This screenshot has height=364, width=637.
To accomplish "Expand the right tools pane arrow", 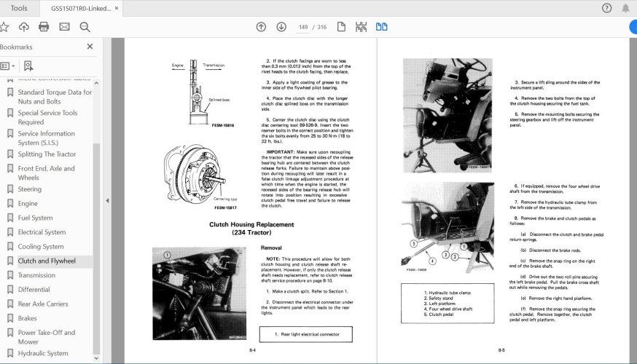I will point(631,201).
